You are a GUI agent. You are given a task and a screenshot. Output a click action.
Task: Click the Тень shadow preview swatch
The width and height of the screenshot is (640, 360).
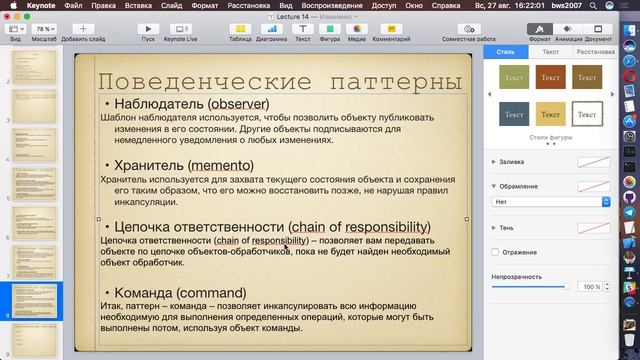point(594,228)
